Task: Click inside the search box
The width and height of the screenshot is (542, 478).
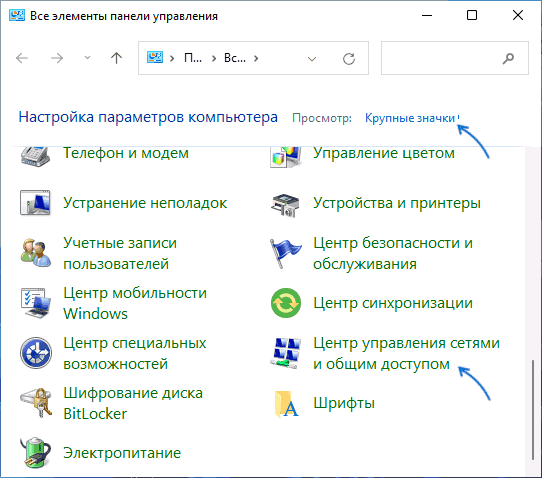Action: tap(455, 58)
